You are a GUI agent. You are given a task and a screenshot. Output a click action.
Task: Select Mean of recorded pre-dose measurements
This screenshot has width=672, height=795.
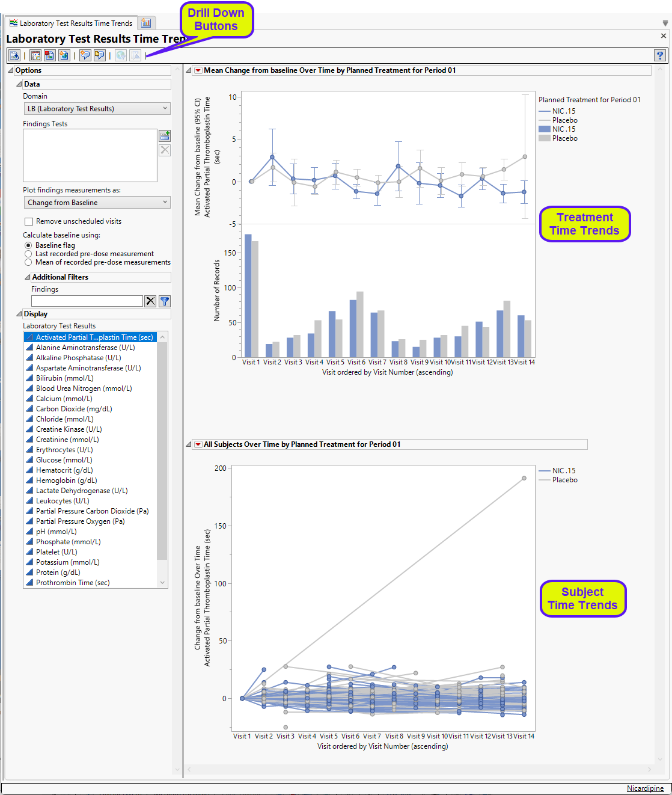[x=28, y=262]
